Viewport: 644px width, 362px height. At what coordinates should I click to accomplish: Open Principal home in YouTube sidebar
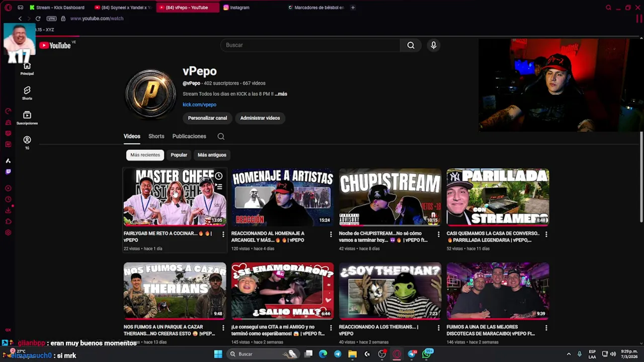(x=27, y=69)
